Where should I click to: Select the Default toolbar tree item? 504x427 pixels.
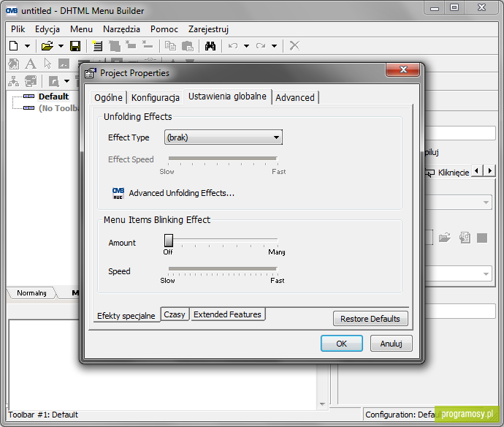pyautogui.click(x=53, y=97)
